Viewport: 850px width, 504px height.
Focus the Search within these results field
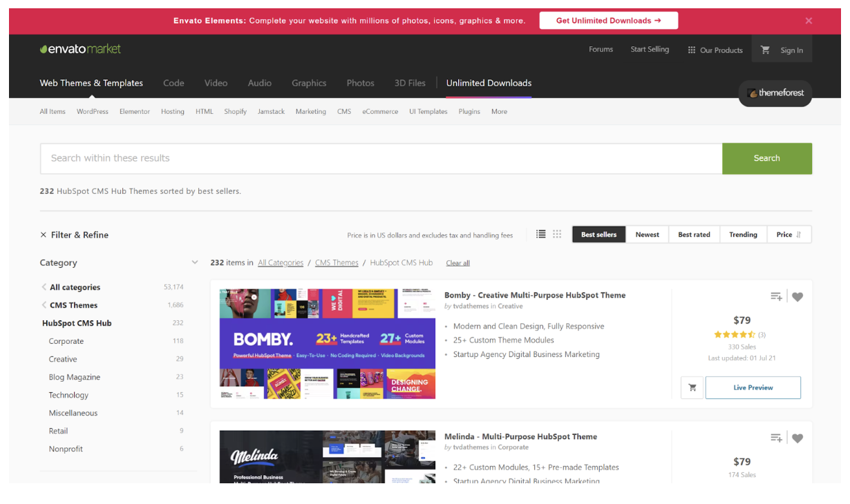[381, 158]
